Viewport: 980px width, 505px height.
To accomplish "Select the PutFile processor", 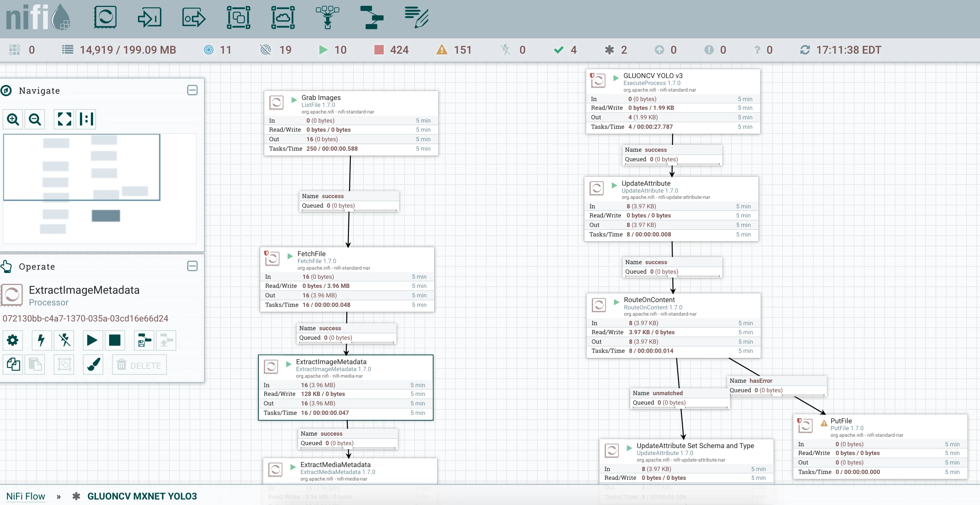I will tap(880, 447).
